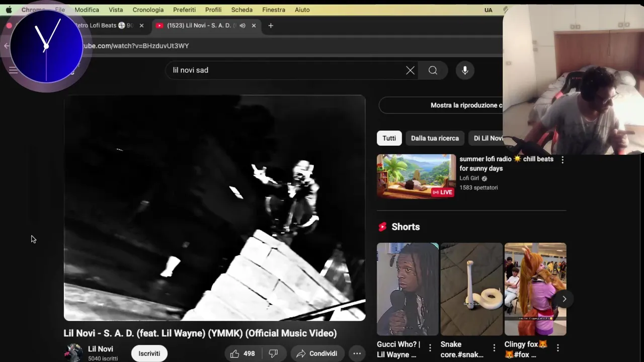Screen dimensions: 644x362
Task: Open the summer lofi radio thumbnail
Action: pos(416,176)
